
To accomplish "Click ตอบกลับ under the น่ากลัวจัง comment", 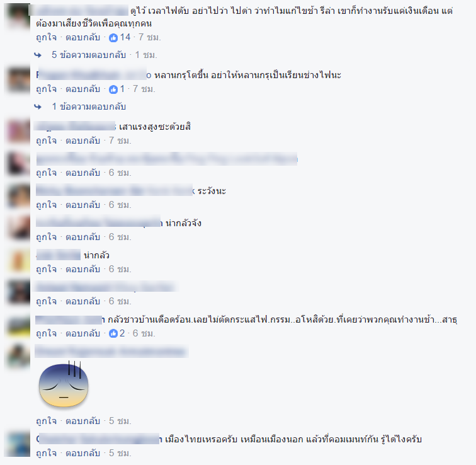I will pyautogui.click(x=83, y=237).
